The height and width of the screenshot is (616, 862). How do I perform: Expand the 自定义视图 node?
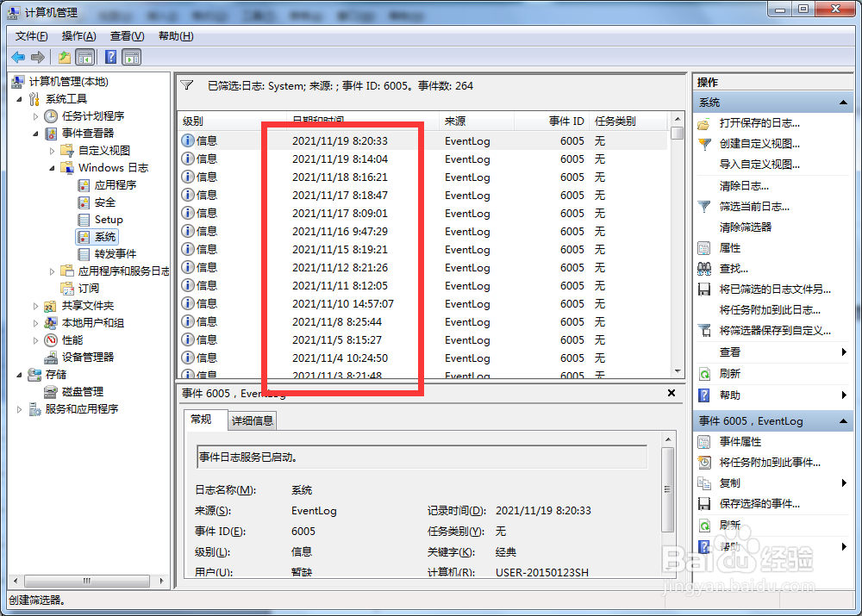pos(53,151)
